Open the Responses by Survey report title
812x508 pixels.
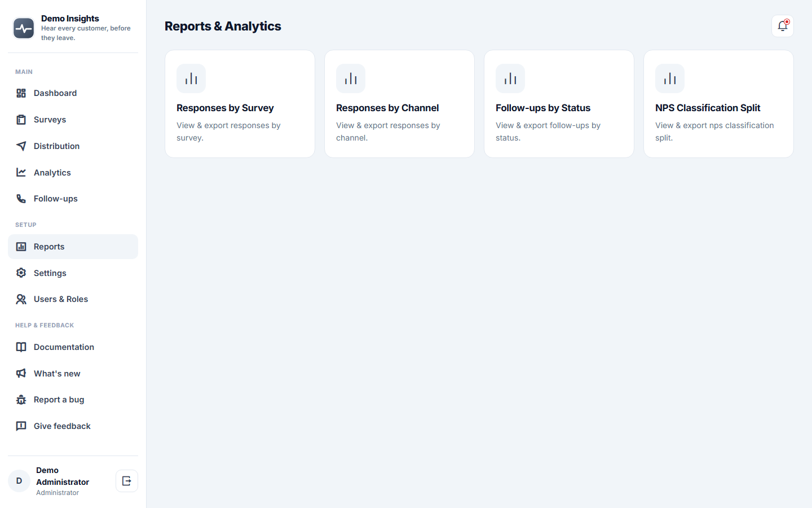pyautogui.click(x=225, y=108)
